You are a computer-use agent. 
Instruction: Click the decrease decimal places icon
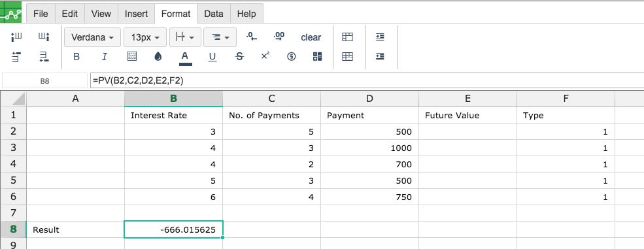point(251,37)
